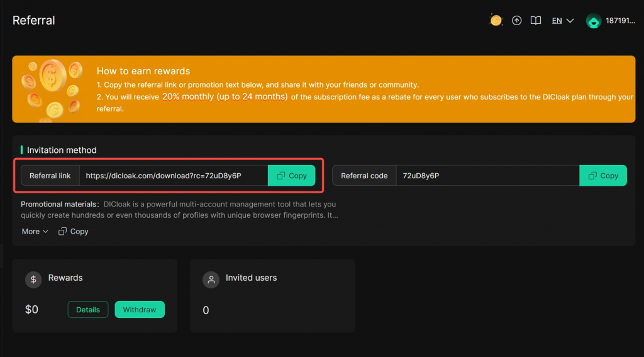Expand promotional materials with More
644x357 pixels.
pos(35,232)
